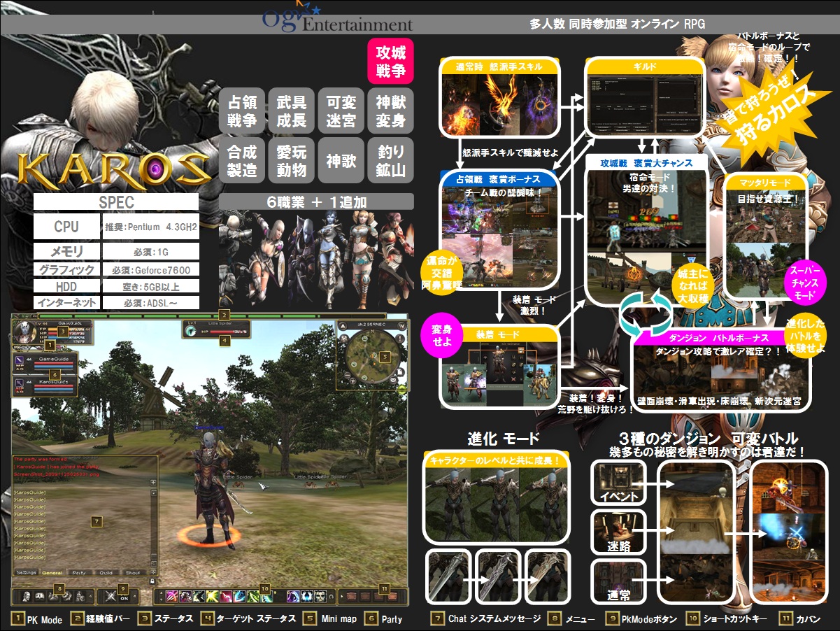This screenshot has width=840, height=631.
Task: Click the 必須:Geforce7600 spec cell
Action: pos(151,270)
